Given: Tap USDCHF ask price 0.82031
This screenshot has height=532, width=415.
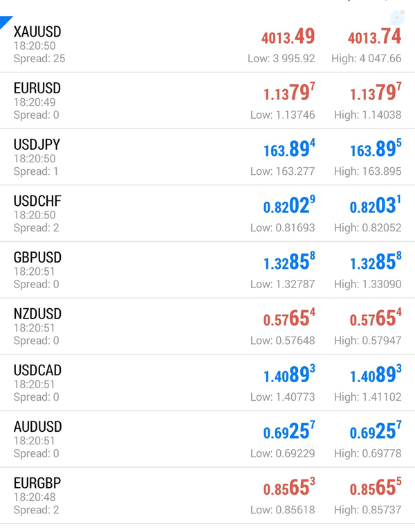Looking at the screenshot, I should coord(376,205).
